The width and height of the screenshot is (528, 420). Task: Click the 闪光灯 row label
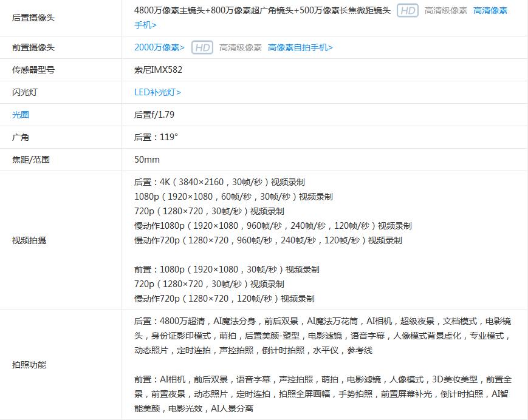point(25,92)
